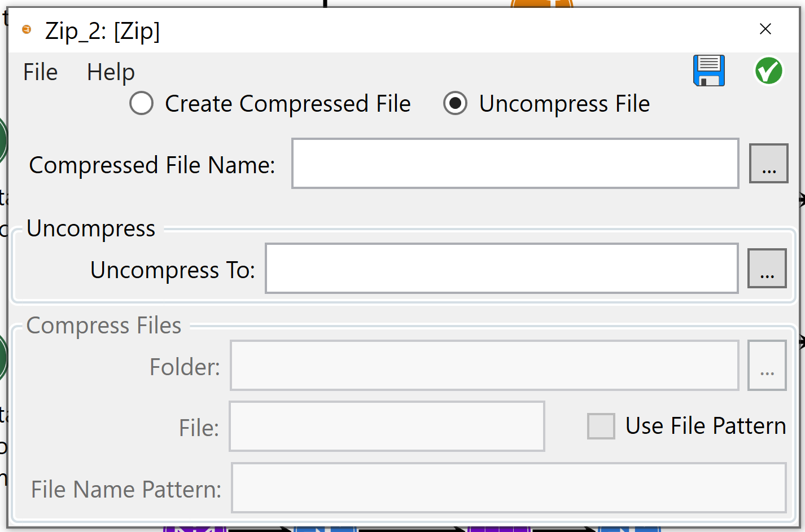Click the Compress Files folder browse button

click(766, 365)
